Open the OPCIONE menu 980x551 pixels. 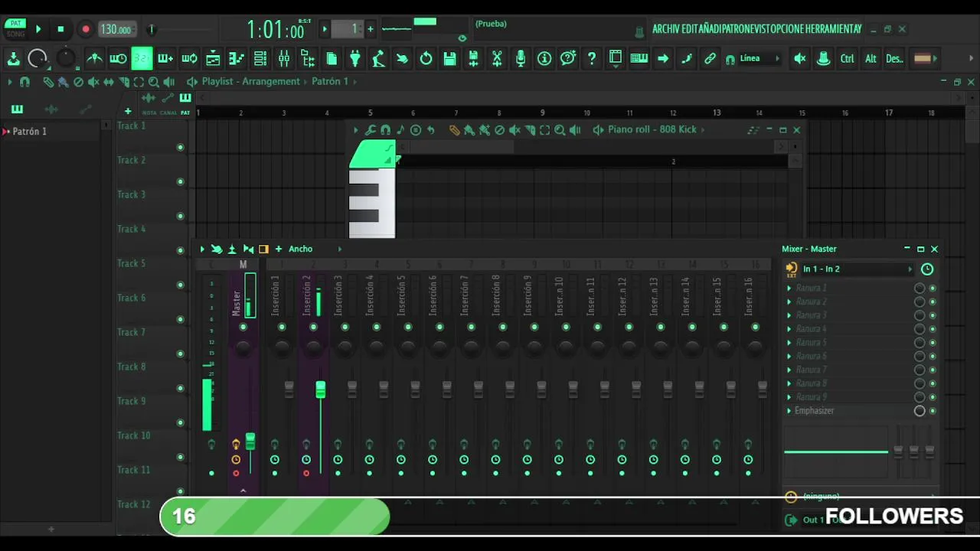(789, 29)
